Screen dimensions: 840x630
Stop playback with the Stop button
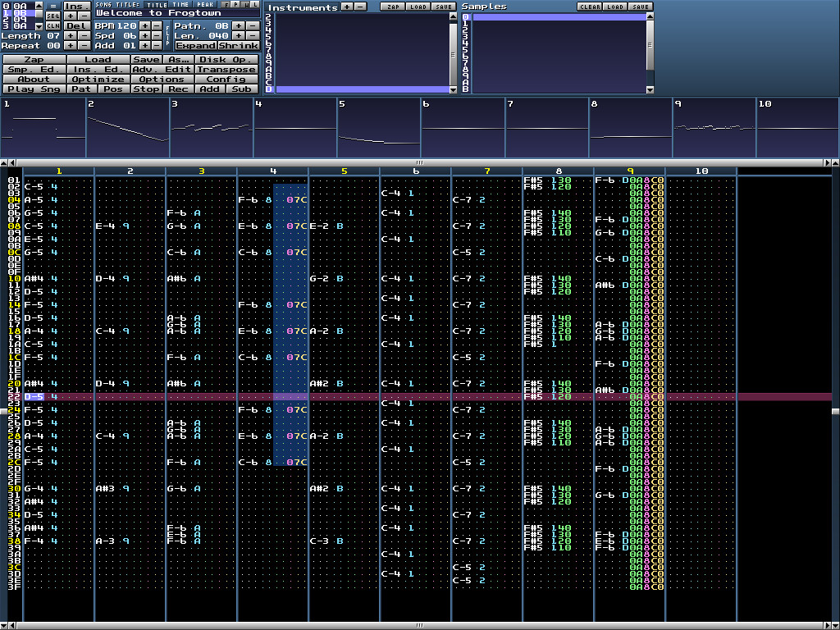(147, 89)
